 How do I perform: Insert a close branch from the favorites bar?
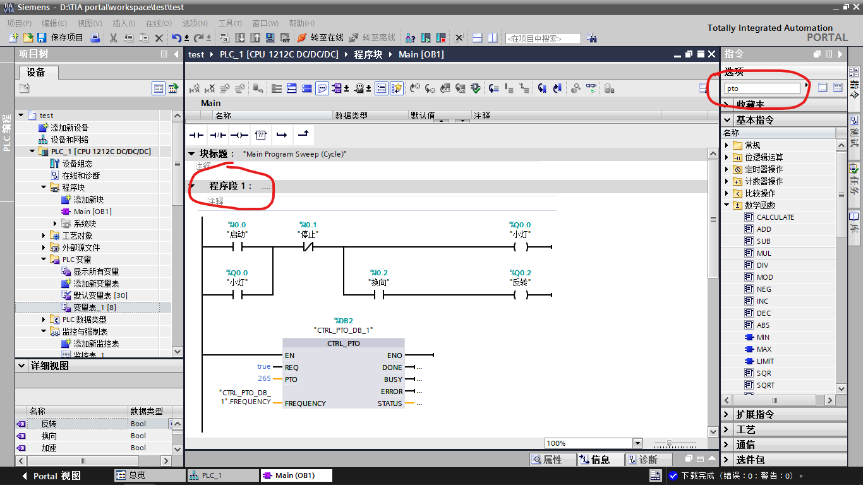coord(303,134)
